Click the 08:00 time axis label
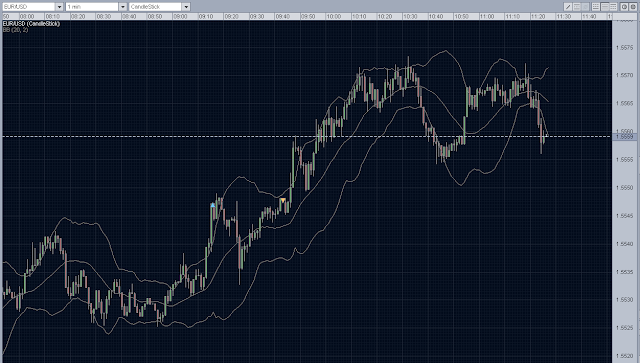 coord(27,16)
